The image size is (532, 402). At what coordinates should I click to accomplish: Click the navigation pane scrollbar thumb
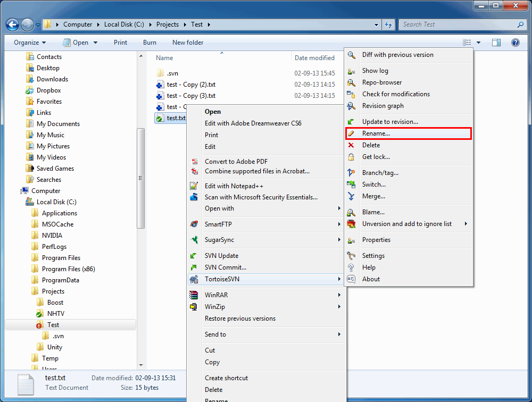140,179
